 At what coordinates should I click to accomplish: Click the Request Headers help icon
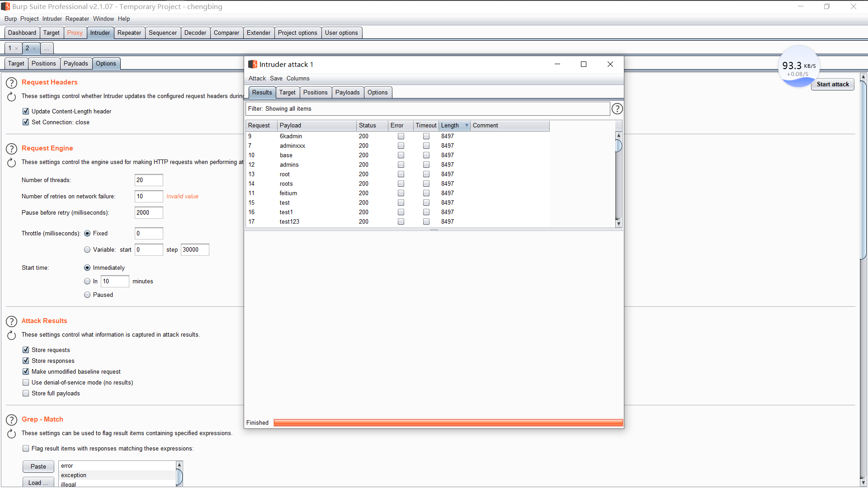coord(11,83)
